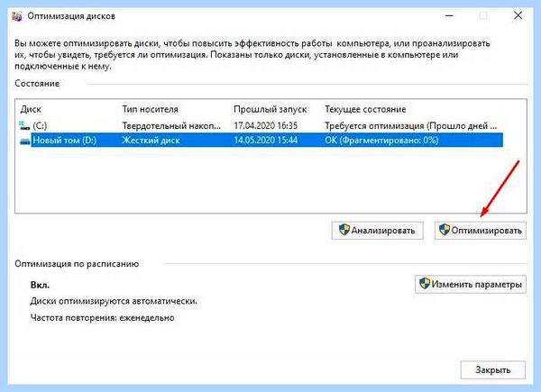Open Изменить параметры schedule settings
This screenshot has height=392, width=541.
point(471,285)
